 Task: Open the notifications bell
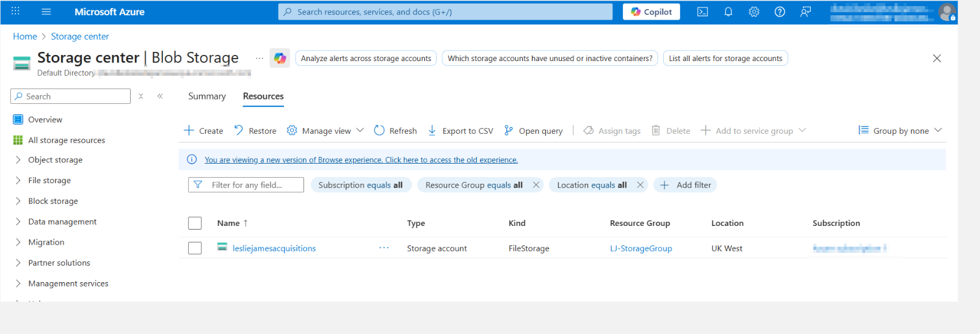point(728,12)
